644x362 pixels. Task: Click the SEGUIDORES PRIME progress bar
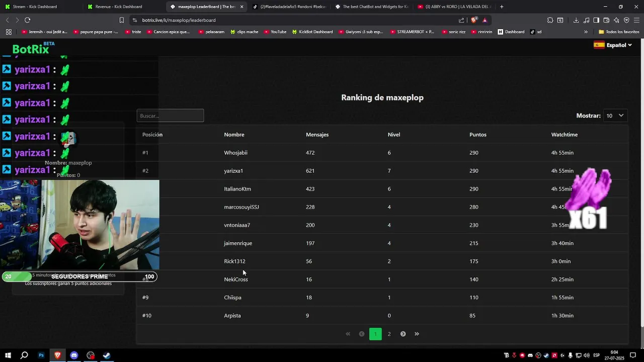click(x=79, y=277)
